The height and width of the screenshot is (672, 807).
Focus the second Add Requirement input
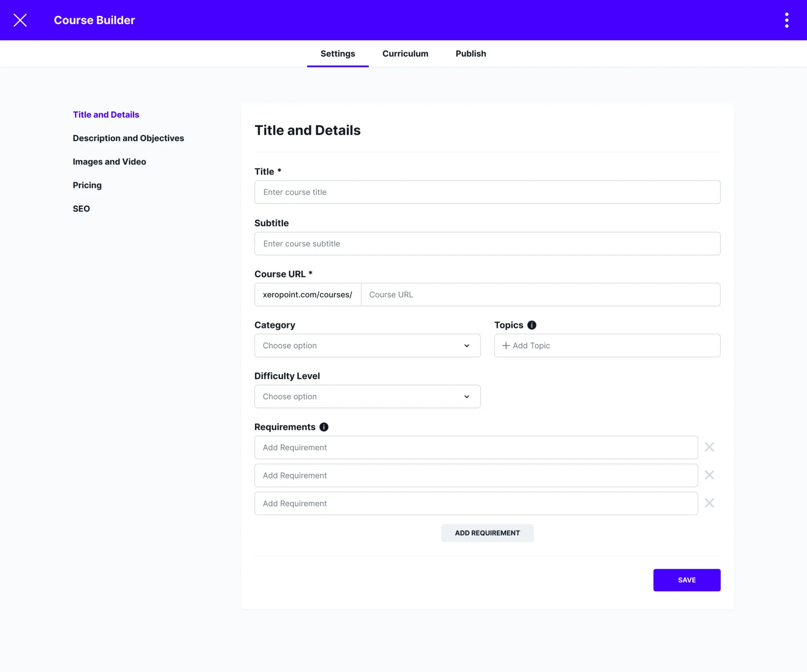click(x=476, y=475)
